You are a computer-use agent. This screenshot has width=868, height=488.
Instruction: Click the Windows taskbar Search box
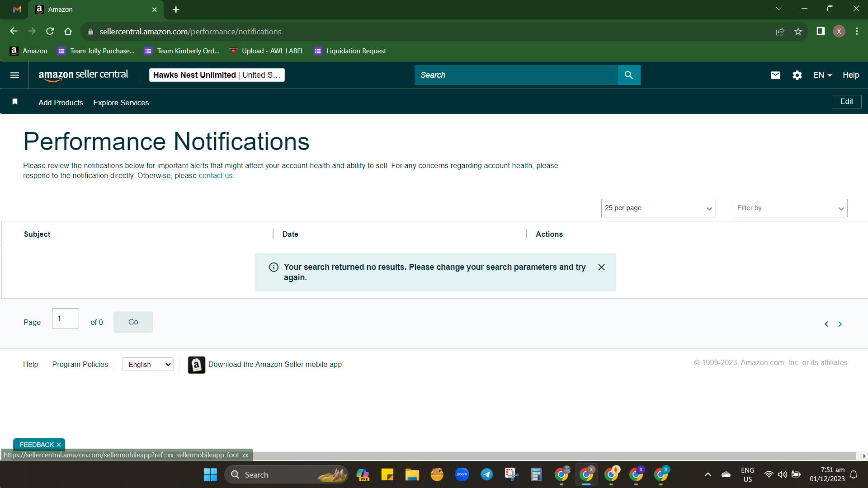pyautogui.click(x=286, y=475)
